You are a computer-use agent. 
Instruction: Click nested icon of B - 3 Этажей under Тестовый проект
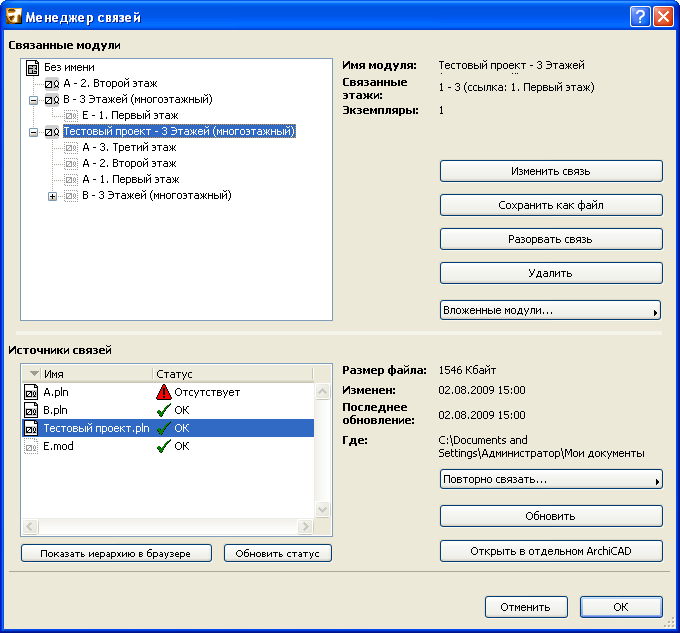[x=71, y=196]
